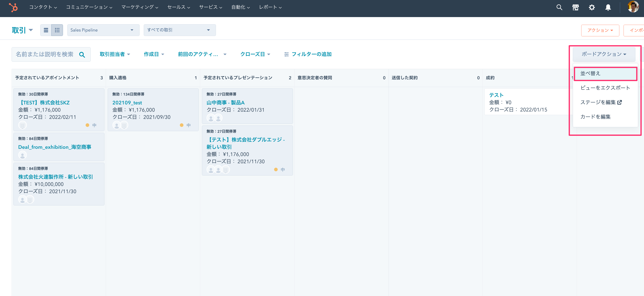Open user avatar account menu
Viewport: 644px width, 296px height.
[633, 7]
